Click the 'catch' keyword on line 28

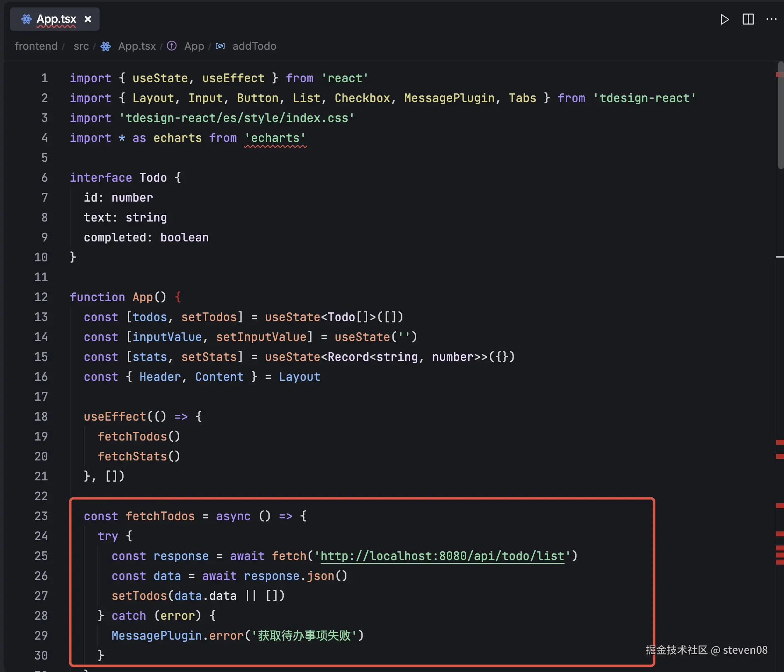[x=129, y=616]
